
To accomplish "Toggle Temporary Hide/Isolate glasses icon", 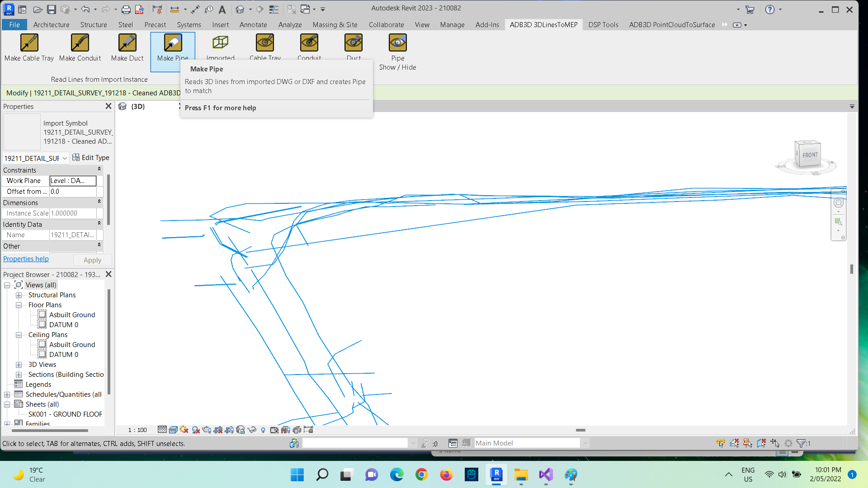I will (252, 430).
